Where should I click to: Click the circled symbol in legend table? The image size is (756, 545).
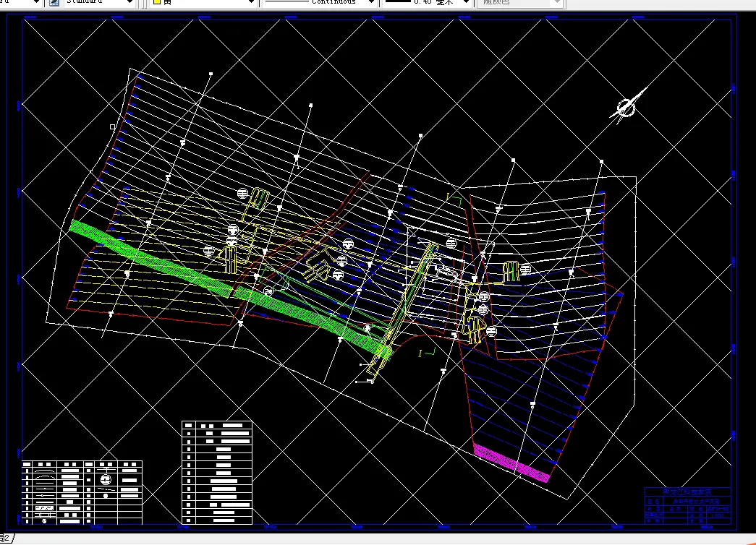(106, 479)
